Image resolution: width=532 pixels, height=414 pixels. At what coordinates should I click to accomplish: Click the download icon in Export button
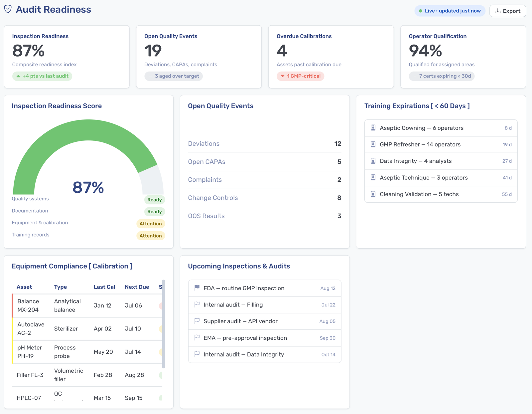click(497, 11)
